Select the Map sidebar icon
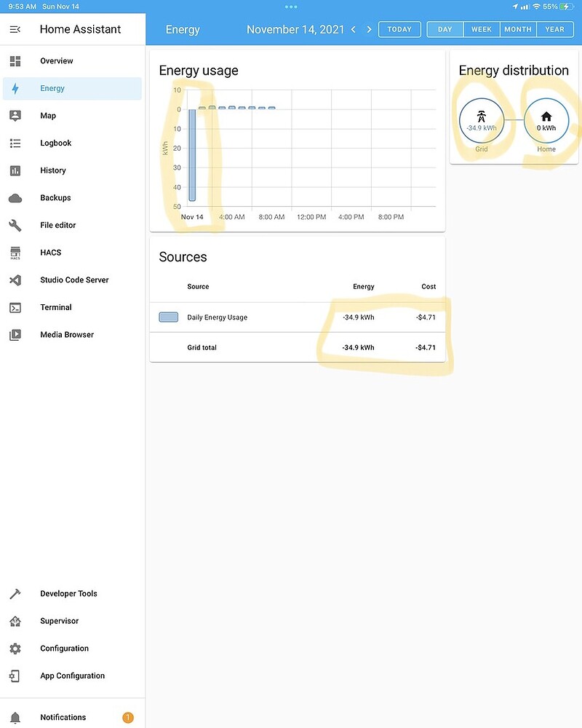The height and width of the screenshot is (728, 582). coord(48,115)
